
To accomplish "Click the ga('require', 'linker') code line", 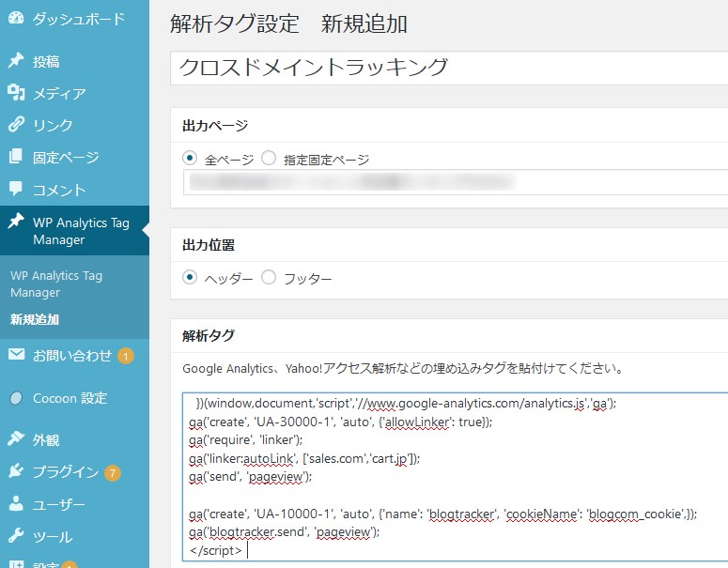I will pyautogui.click(x=245, y=440).
